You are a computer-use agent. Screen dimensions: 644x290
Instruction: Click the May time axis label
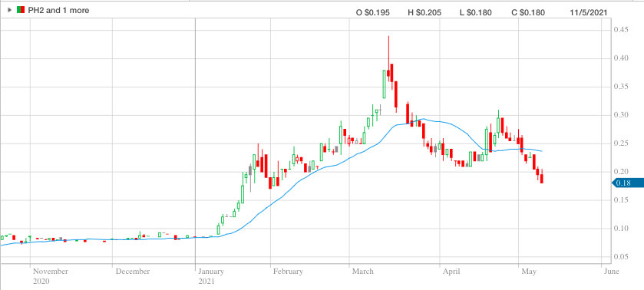(528, 272)
